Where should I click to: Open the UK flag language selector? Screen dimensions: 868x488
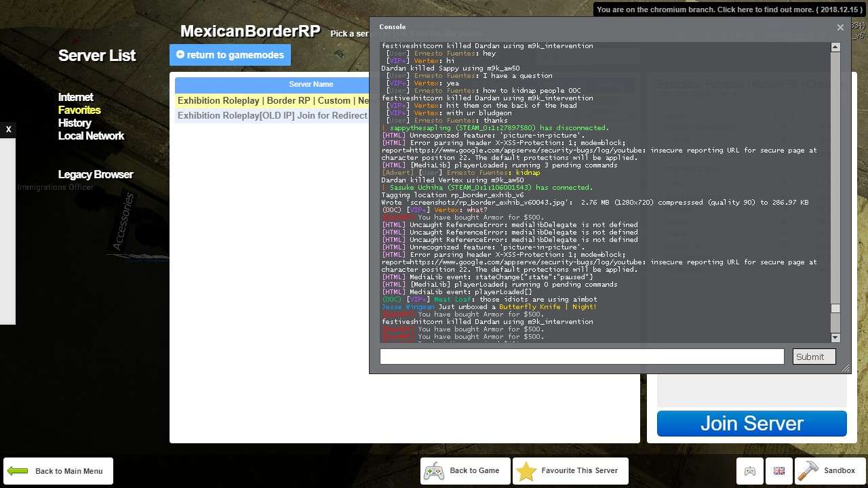pyautogui.click(x=778, y=471)
